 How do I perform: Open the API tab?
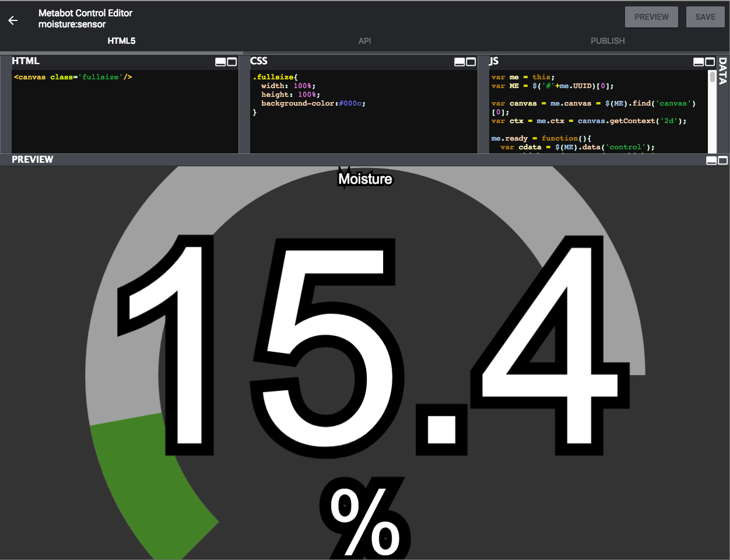point(364,41)
